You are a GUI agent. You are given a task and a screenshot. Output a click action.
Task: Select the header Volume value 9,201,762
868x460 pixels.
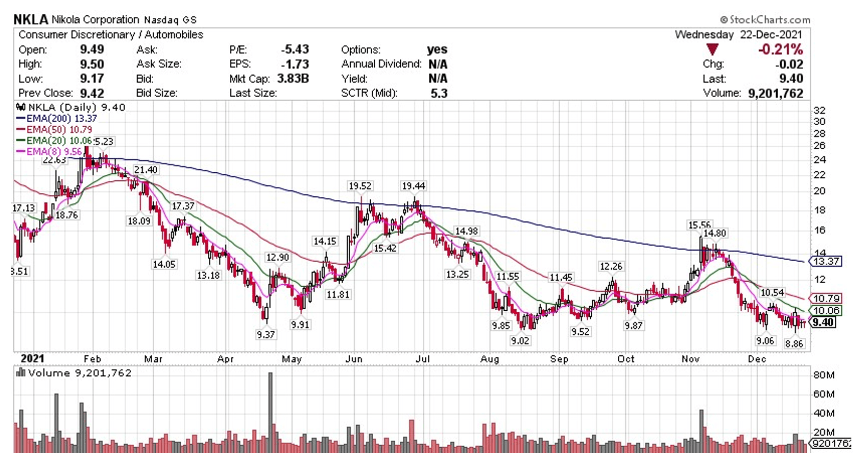point(776,94)
